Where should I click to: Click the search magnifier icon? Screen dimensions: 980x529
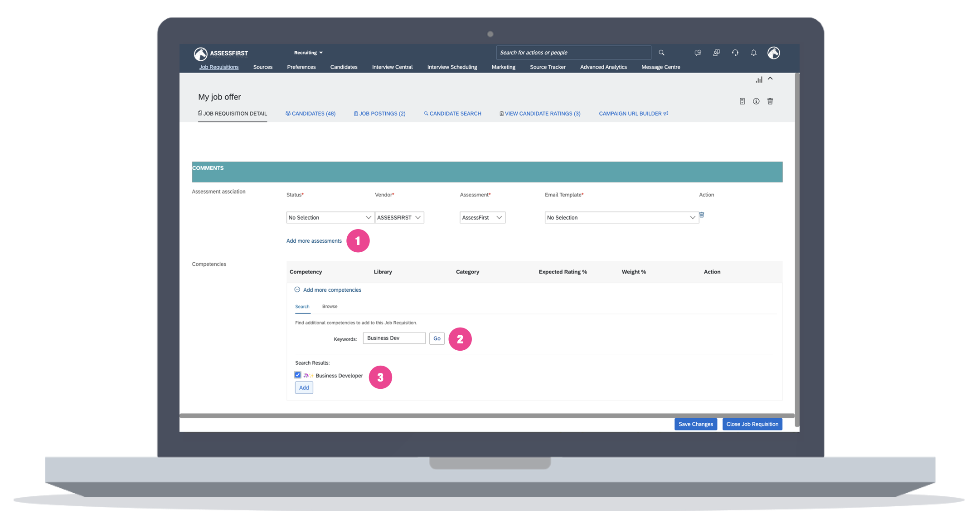click(x=661, y=53)
